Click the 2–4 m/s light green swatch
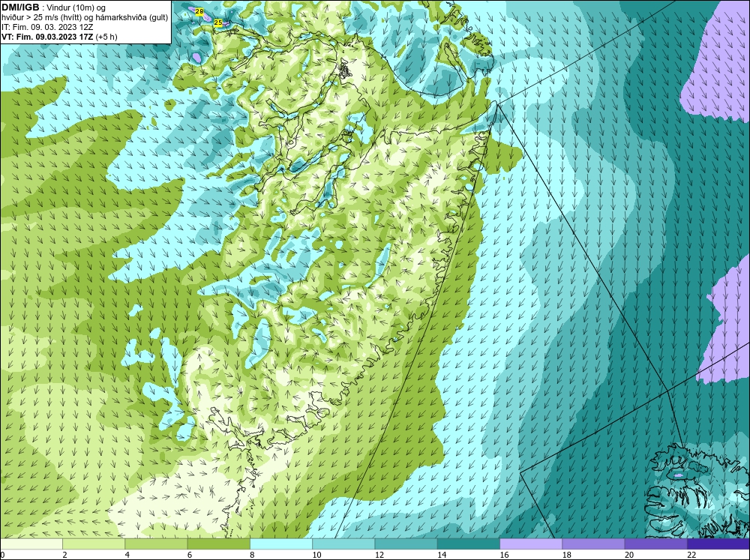Screen dimensions: 750x560 pos(94,544)
